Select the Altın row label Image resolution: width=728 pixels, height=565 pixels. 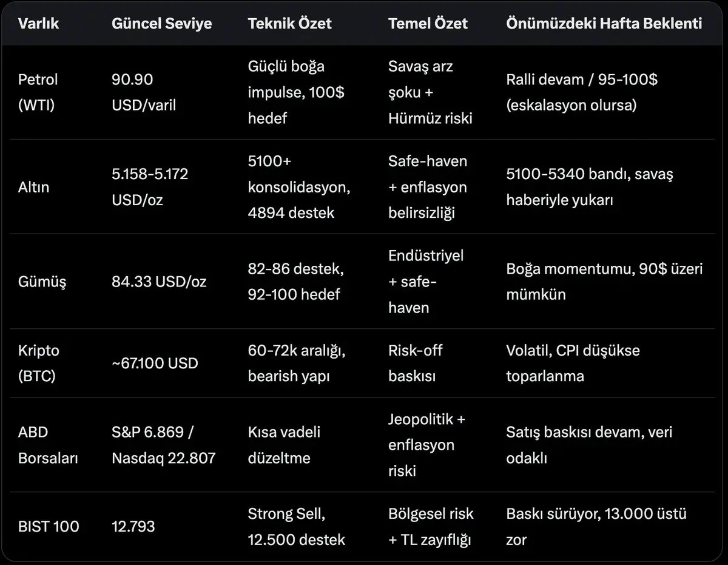33,187
